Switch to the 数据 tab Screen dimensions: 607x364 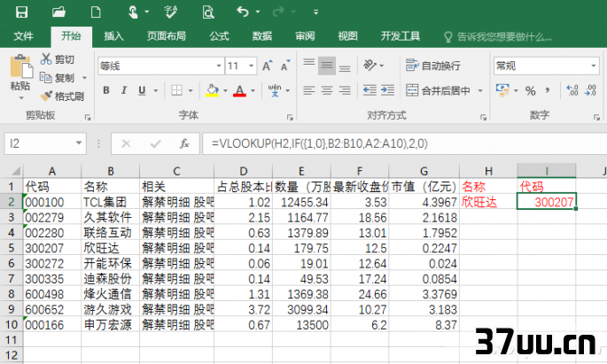(262, 36)
